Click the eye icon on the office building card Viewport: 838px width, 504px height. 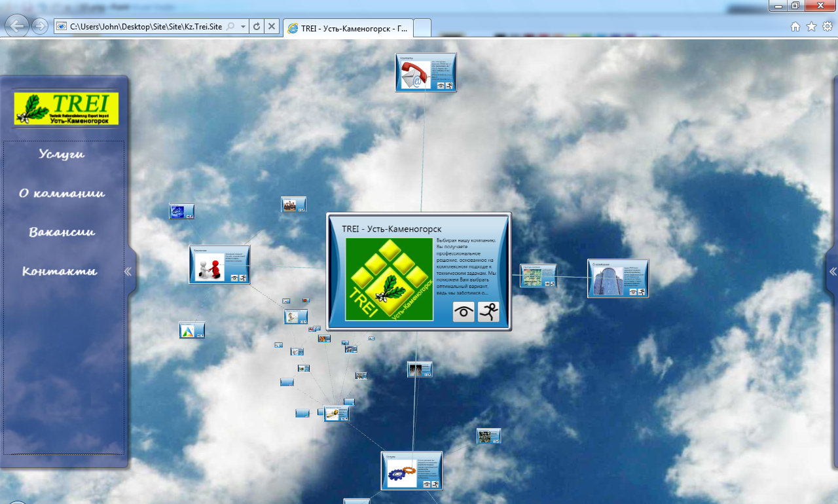633,292
